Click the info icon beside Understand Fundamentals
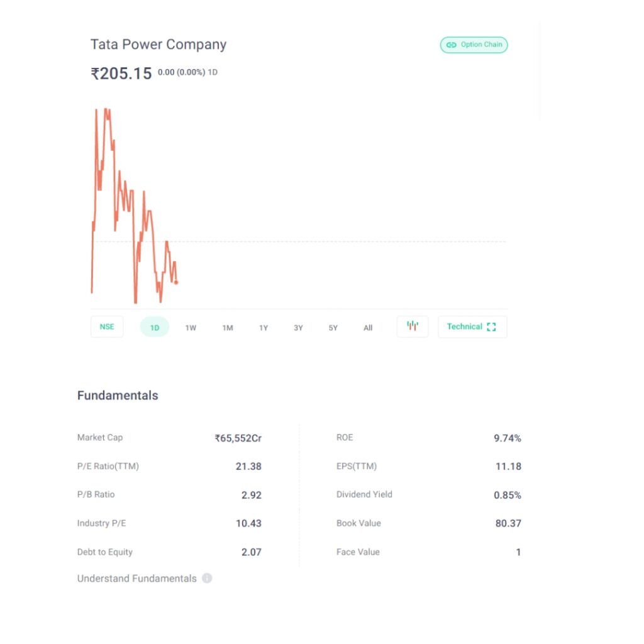The image size is (644, 644). tap(207, 578)
